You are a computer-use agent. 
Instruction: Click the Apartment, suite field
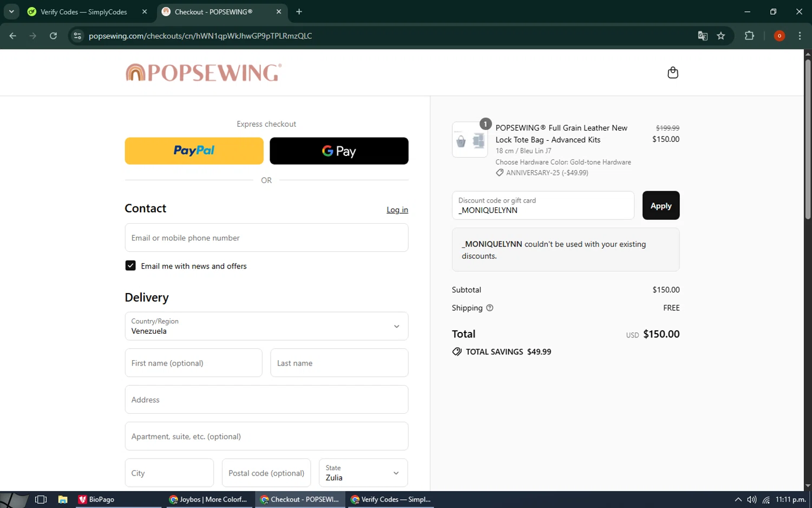(266, 436)
